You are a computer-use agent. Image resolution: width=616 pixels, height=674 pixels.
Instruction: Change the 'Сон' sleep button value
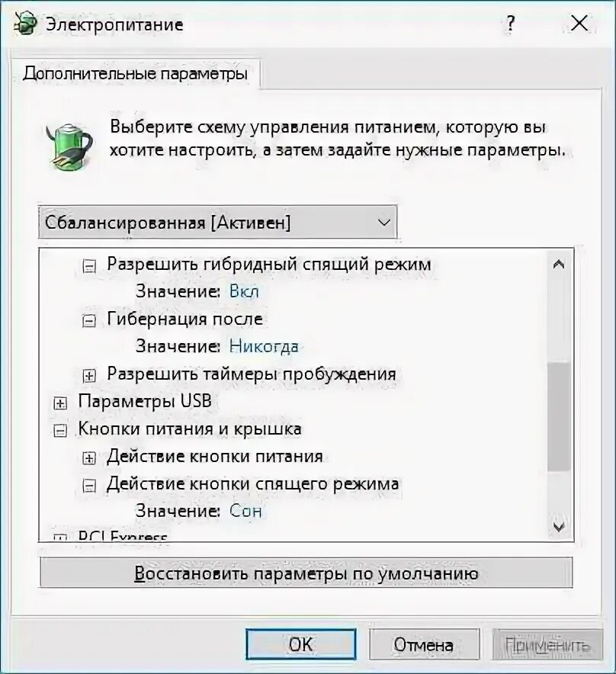pos(245,511)
